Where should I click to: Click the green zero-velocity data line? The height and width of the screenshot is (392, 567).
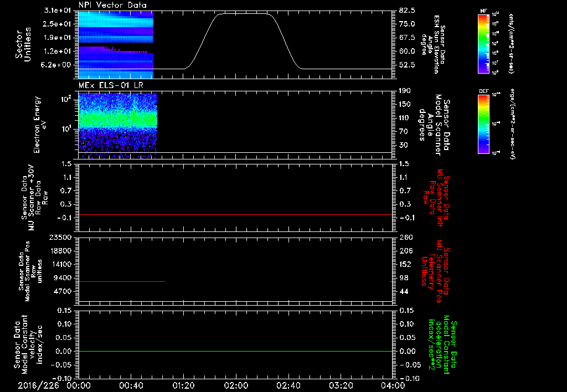tap(235, 351)
